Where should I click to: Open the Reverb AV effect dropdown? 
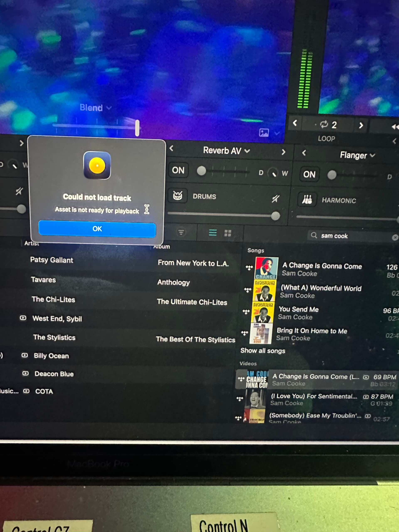click(226, 151)
